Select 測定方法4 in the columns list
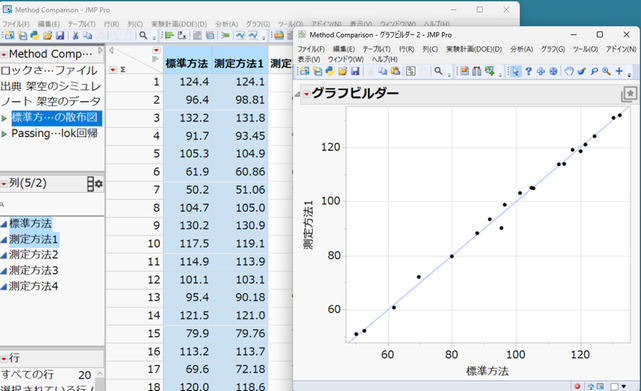This screenshot has width=641, height=391. click(34, 286)
